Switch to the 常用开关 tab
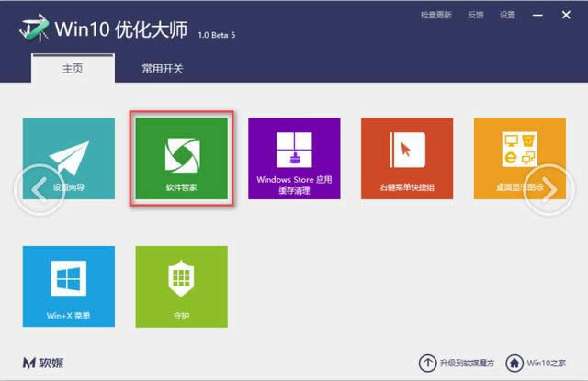This screenshot has width=588, height=381. point(163,69)
